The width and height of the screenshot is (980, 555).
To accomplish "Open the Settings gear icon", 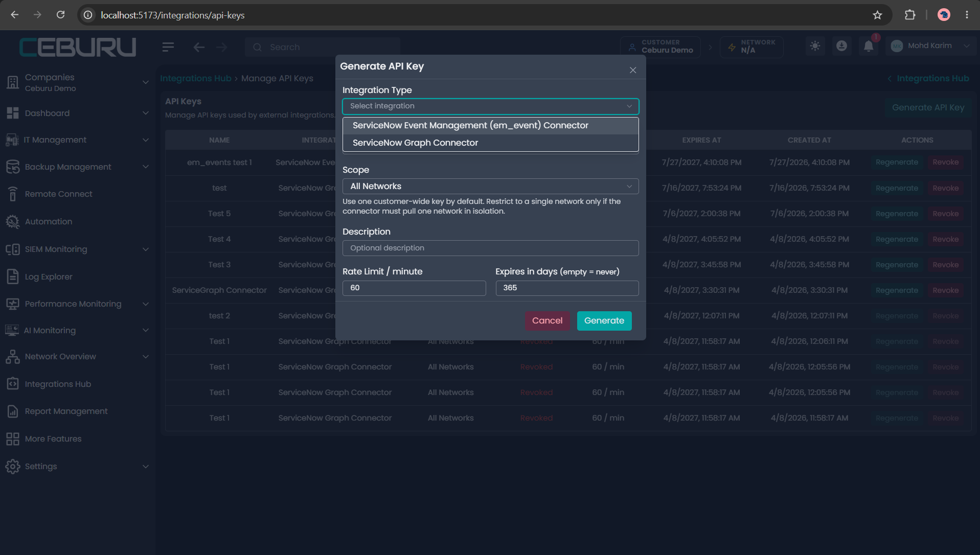I will (x=13, y=467).
